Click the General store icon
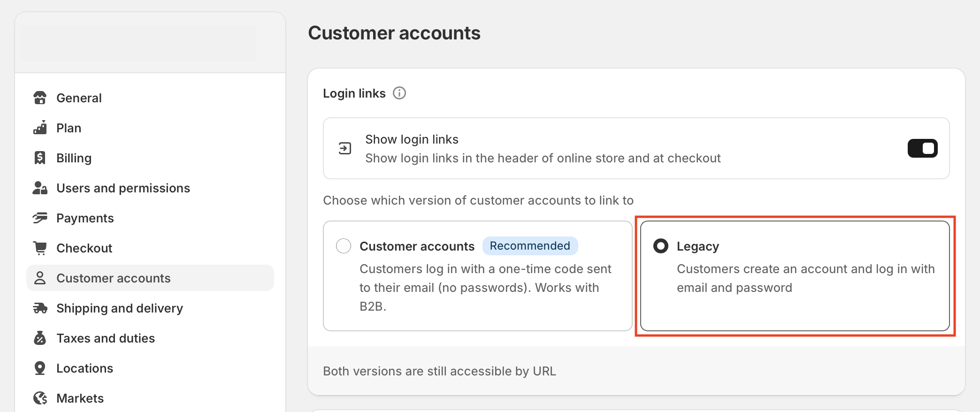This screenshot has height=412, width=980. pos(40,98)
